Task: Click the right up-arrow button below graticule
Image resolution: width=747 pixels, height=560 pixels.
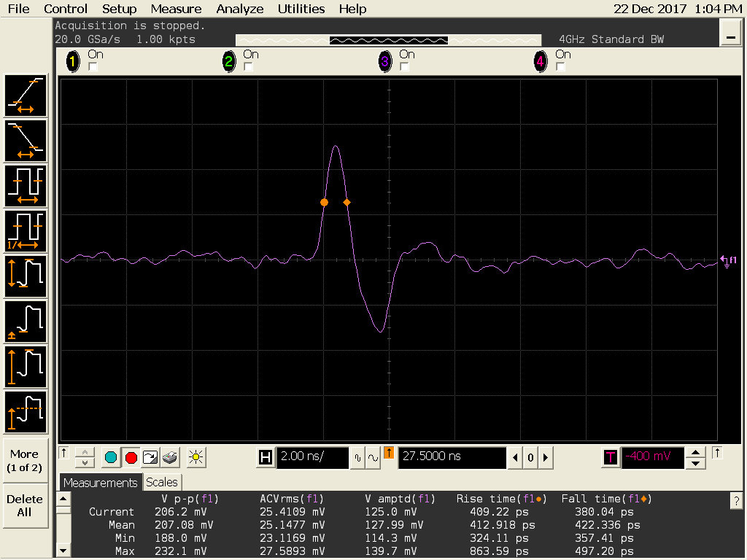Action: tap(717, 453)
